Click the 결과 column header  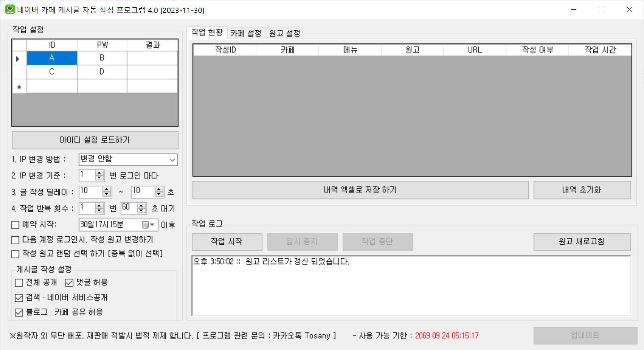[x=152, y=45]
